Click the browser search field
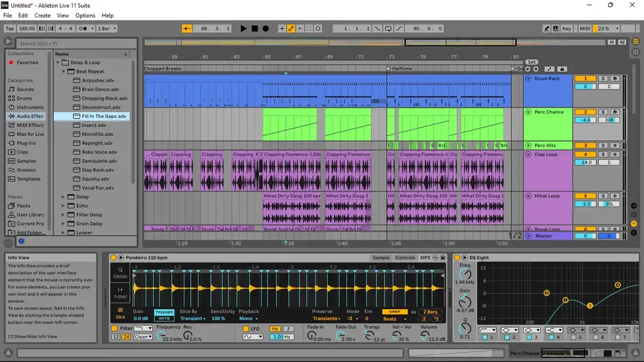Viewport: 644px width, 362px height. 77,43
